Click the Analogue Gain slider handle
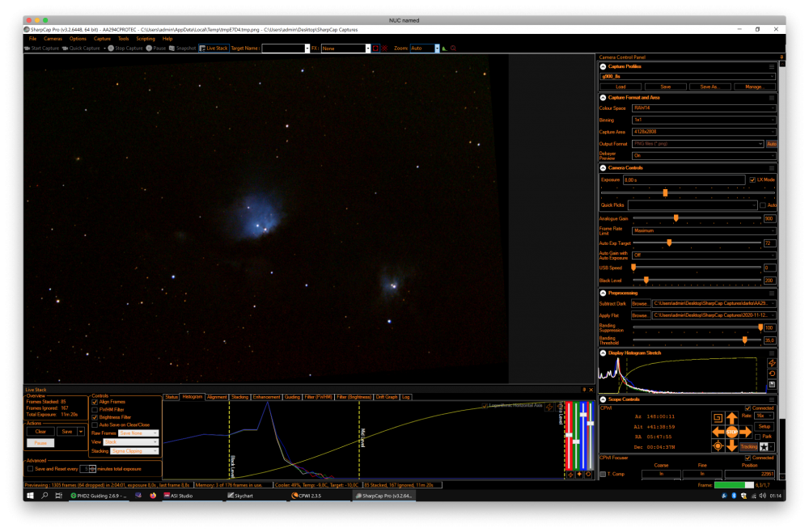Image resolution: width=809 pixels, height=532 pixels. [x=676, y=218]
